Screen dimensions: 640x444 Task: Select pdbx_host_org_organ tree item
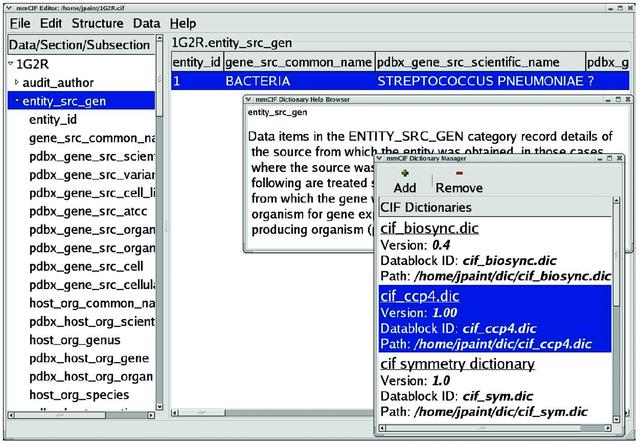click(x=91, y=377)
